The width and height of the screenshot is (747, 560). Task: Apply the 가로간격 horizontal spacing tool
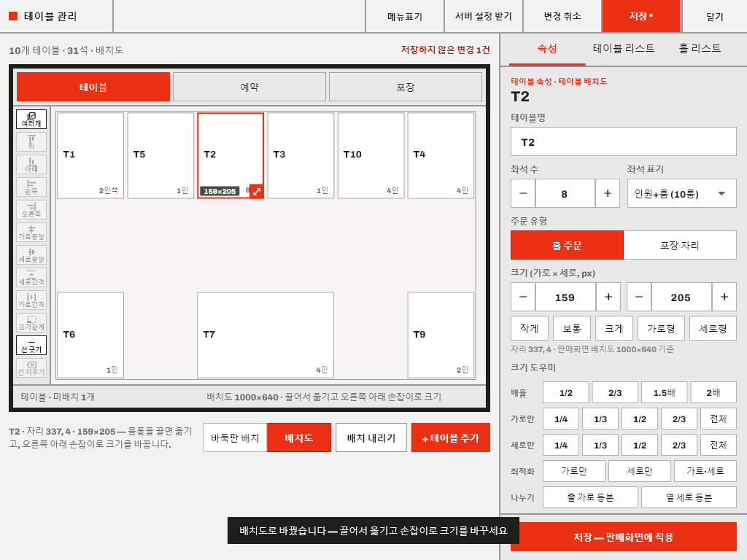[x=31, y=300]
